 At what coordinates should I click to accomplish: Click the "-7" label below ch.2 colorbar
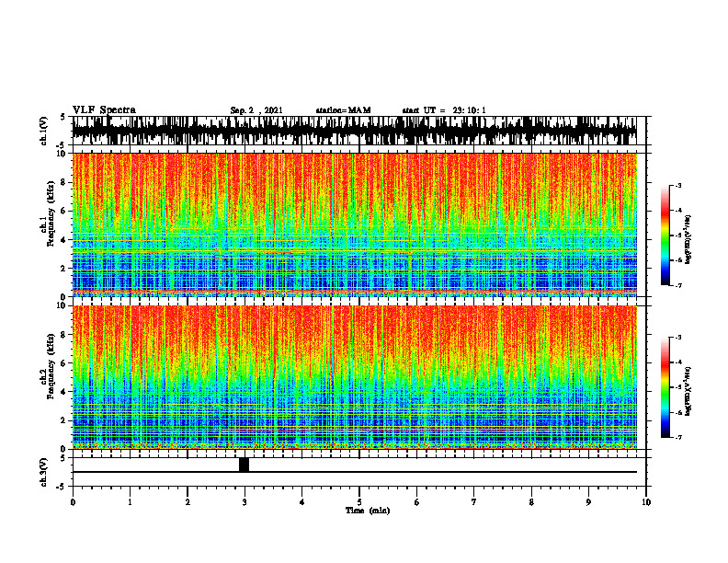tap(678, 437)
